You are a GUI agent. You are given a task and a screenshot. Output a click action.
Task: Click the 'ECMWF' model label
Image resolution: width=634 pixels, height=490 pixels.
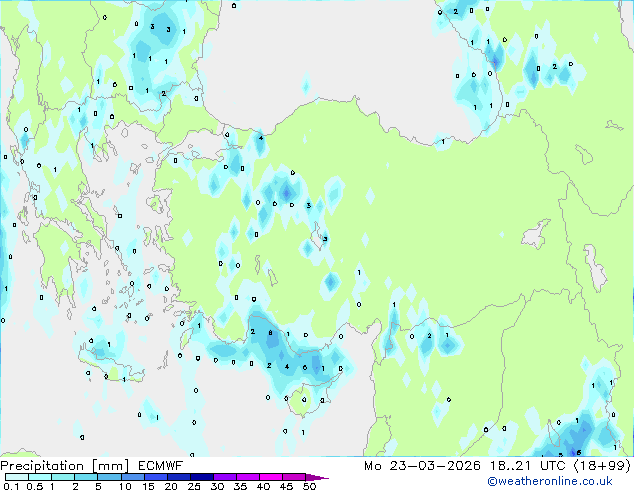point(160,466)
